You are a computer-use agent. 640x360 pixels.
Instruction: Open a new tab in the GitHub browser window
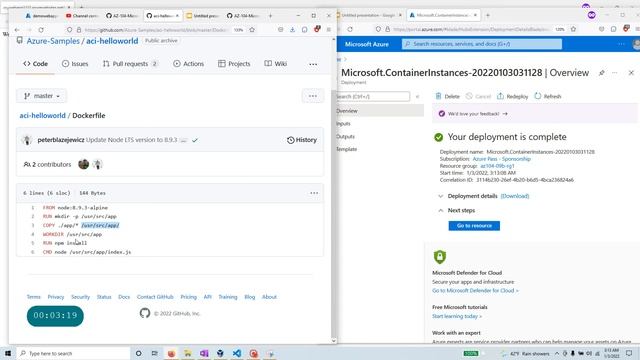tap(270, 16)
